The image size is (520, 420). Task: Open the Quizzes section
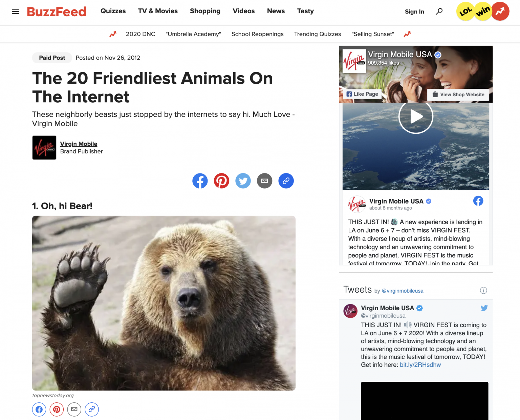coord(113,11)
